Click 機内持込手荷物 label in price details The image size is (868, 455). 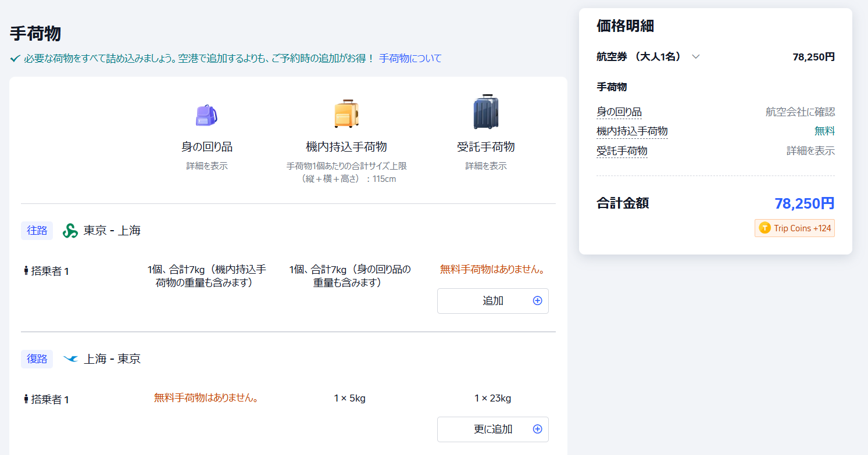coord(632,131)
